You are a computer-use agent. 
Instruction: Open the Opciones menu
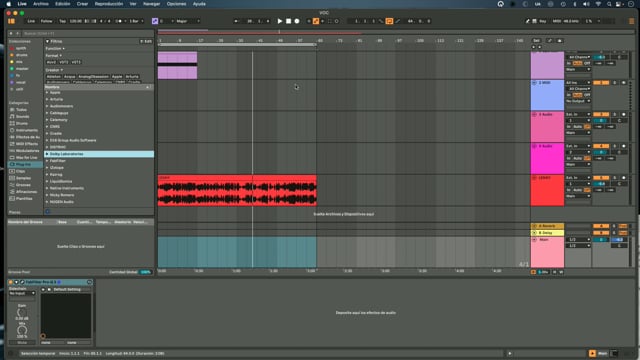[x=176, y=4]
